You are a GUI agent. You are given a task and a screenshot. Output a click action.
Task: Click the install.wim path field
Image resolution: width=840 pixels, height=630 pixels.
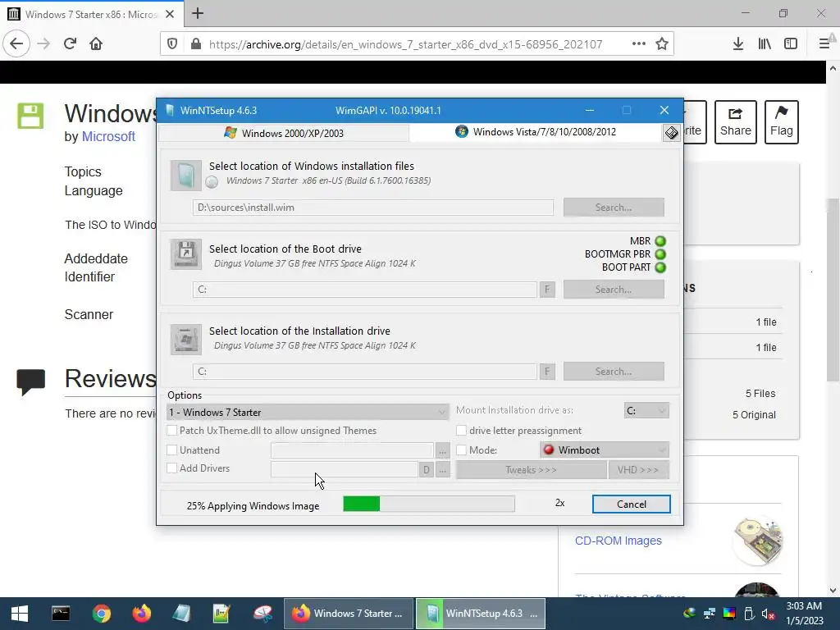click(x=373, y=208)
